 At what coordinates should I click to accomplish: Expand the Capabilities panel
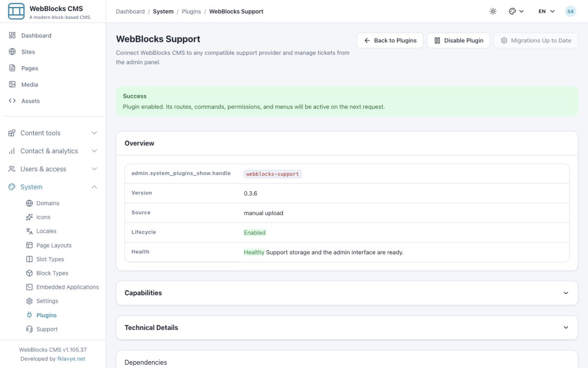(x=347, y=293)
